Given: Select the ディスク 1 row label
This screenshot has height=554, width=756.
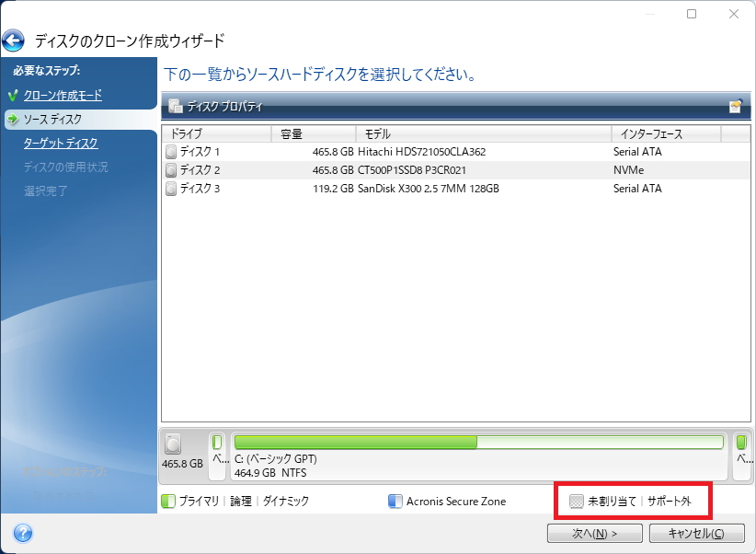Looking at the screenshot, I should click(x=200, y=152).
